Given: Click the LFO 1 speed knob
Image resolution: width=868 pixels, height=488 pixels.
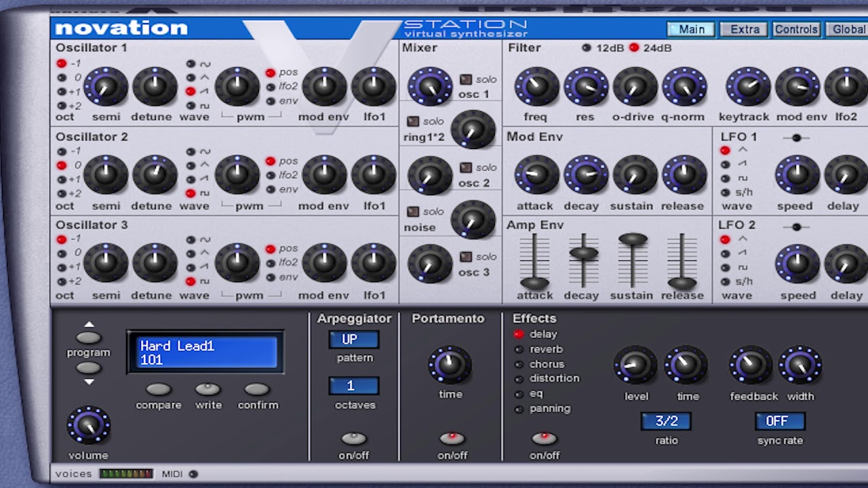Looking at the screenshot, I should [797, 175].
